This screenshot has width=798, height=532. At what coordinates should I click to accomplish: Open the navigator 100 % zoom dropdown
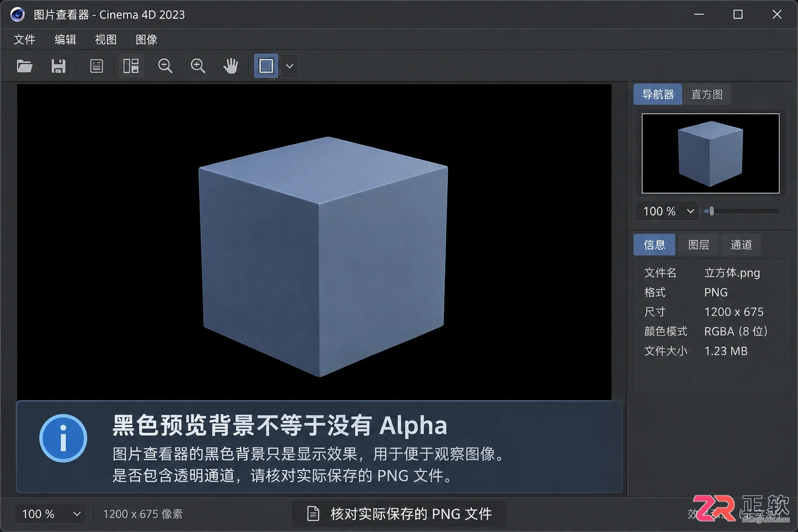(668, 211)
